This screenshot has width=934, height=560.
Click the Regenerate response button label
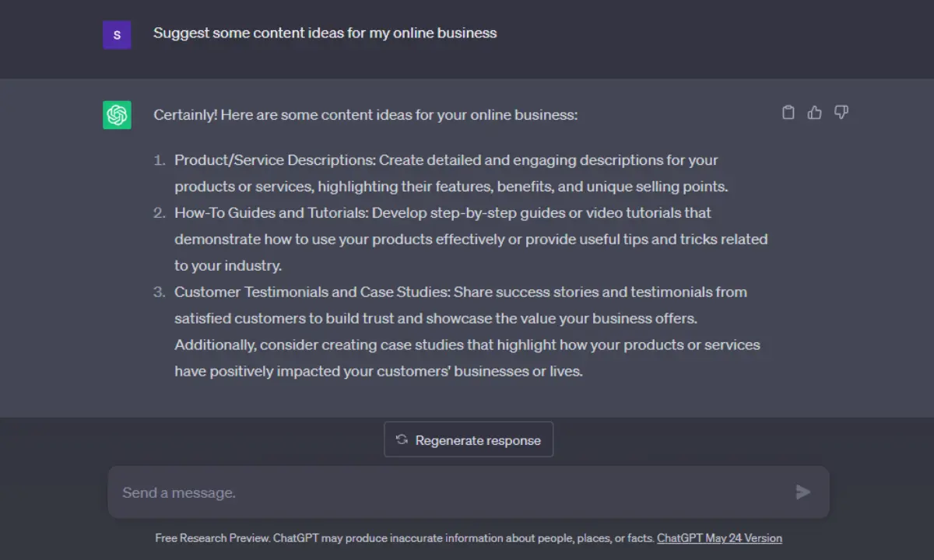click(478, 440)
